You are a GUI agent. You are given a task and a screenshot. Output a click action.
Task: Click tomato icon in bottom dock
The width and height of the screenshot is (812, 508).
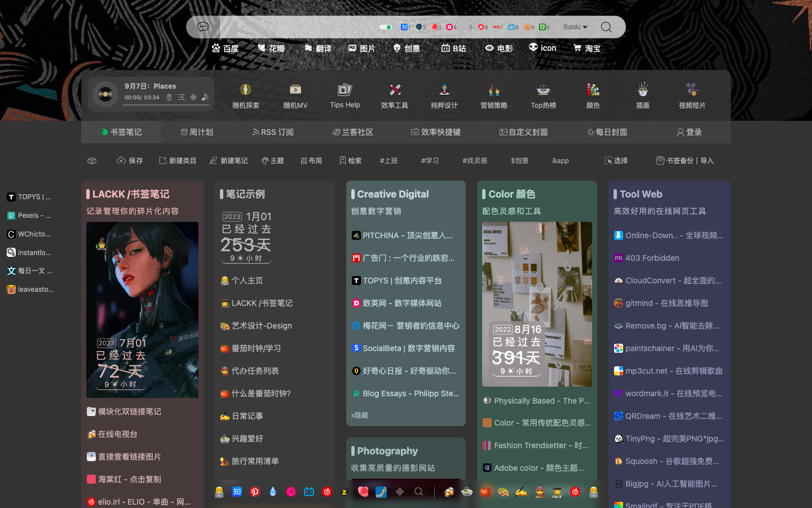point(485,492)
